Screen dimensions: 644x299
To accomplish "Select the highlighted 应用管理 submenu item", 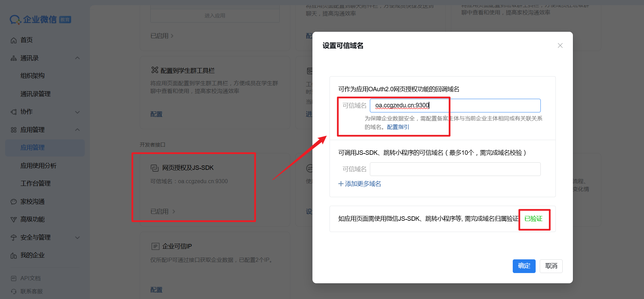I will [x=45, y=148].
